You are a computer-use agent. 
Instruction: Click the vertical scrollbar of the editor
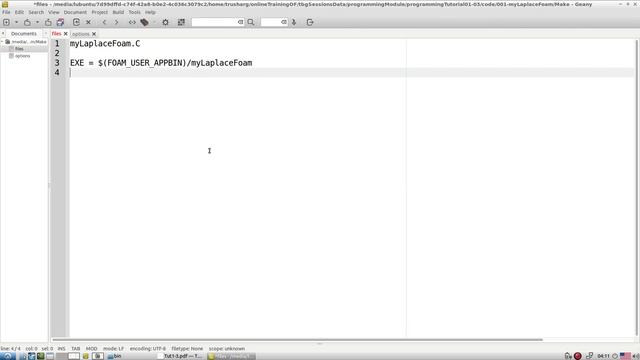point(637,188)
